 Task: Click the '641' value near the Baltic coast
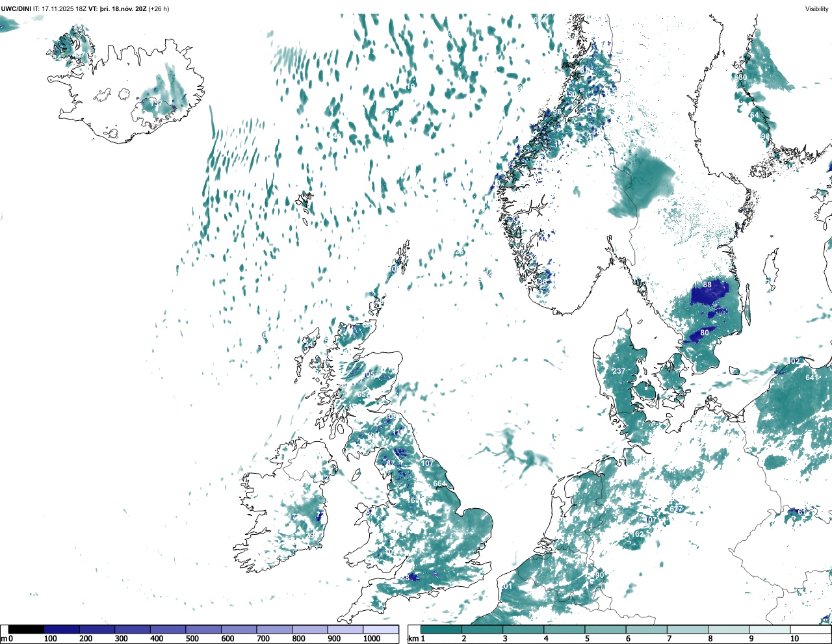(x=812, y=378)
